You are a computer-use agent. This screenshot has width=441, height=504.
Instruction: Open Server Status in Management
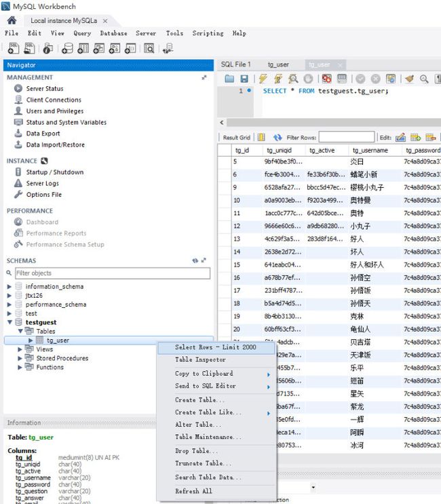[x=45, y=88]
